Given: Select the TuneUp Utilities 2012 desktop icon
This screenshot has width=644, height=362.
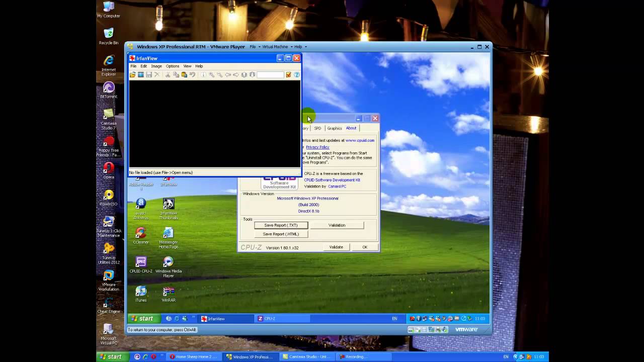Looking at the screenshot, I should point(109,254).
